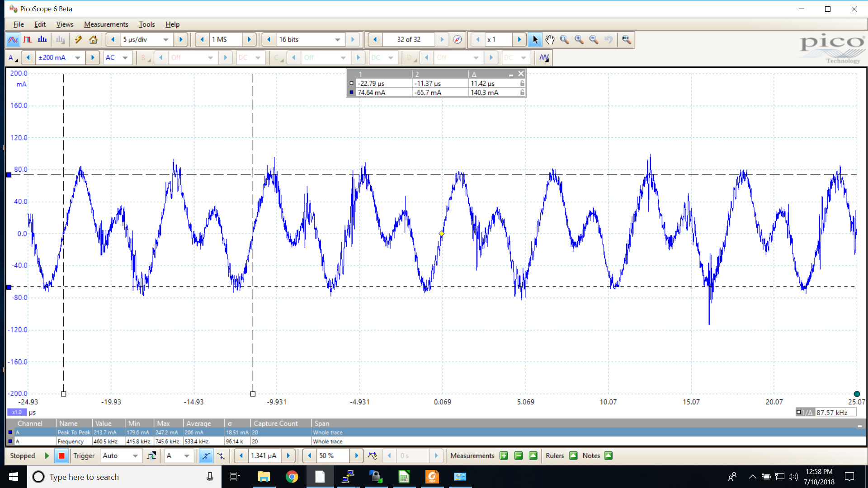Open trigger source A dropdown

coord(187,456)
